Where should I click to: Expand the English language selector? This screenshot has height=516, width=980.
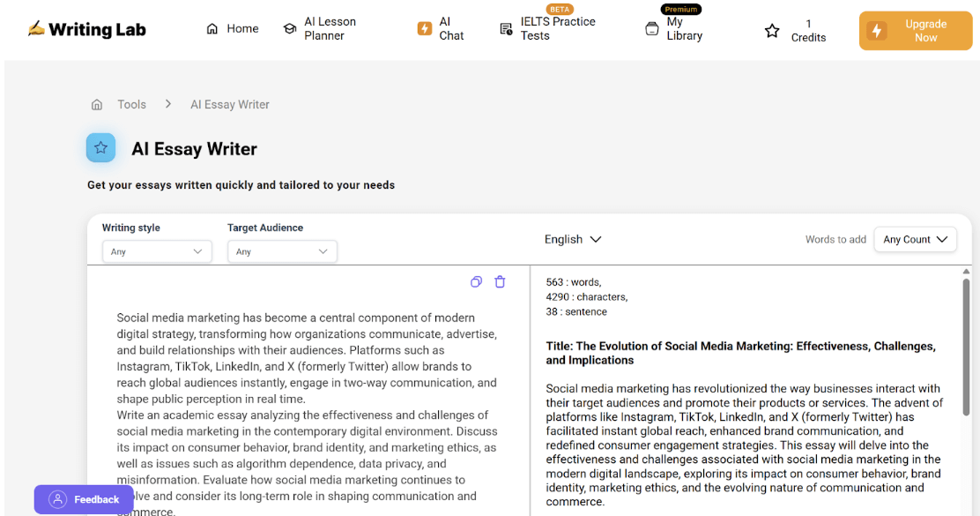(x=573, y=239)
